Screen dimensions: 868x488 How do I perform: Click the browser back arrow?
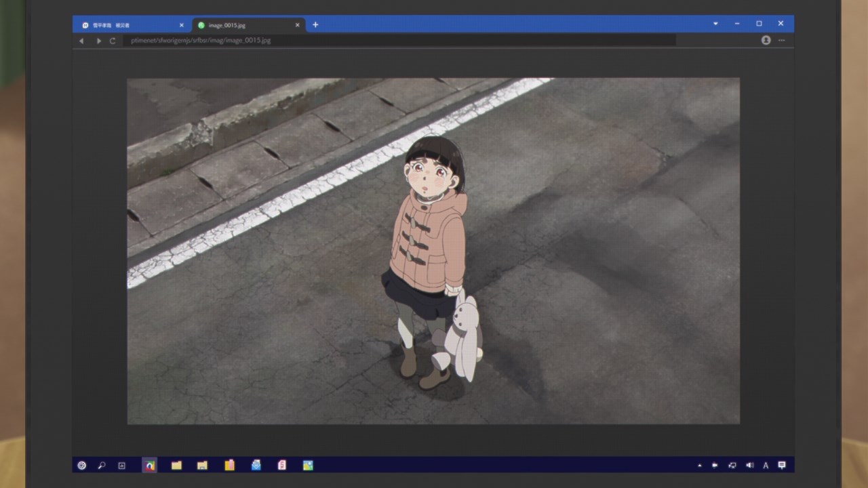[x=81, y=41]
